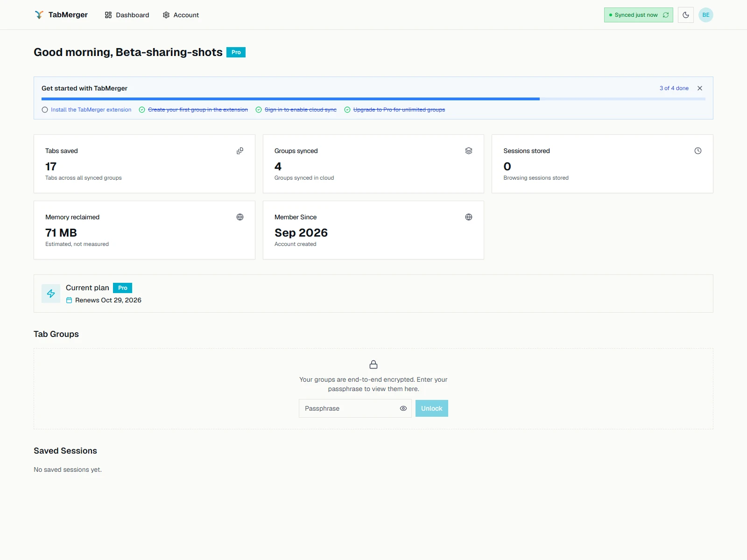
Task: Click the Create your first group link
Action: 198,110
